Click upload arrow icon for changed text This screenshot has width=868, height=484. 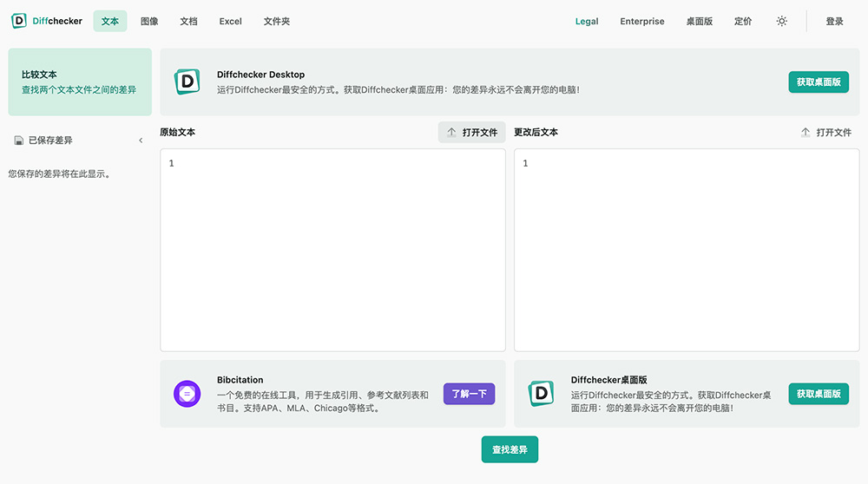tap(806, 132)
